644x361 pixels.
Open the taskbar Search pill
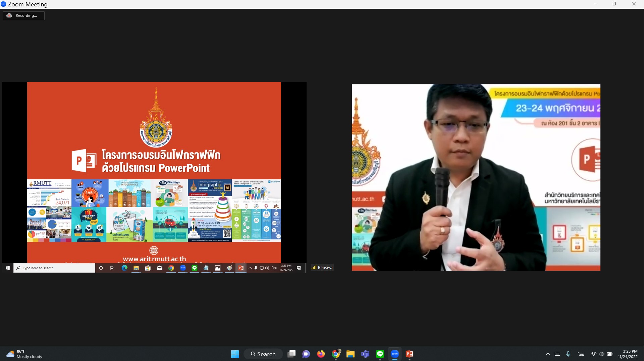(x=263, y=354)
